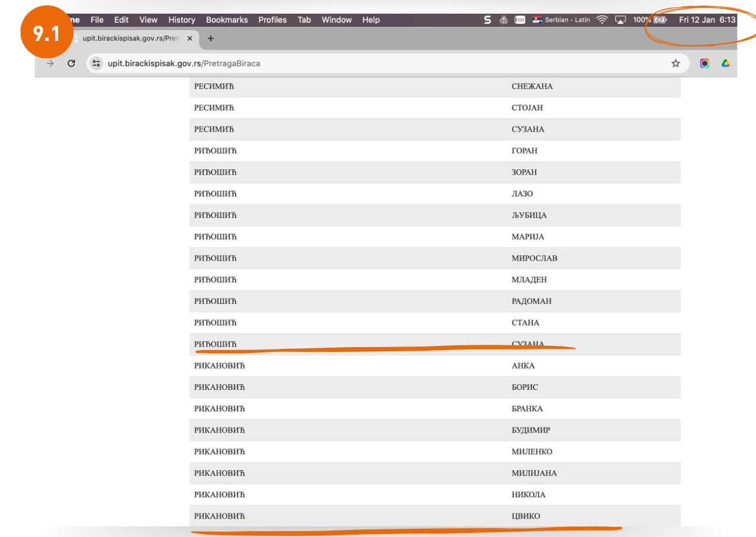Close the birackispisak browser tab
The height and width of the screenshot is (537, 756).
[189, 39]
